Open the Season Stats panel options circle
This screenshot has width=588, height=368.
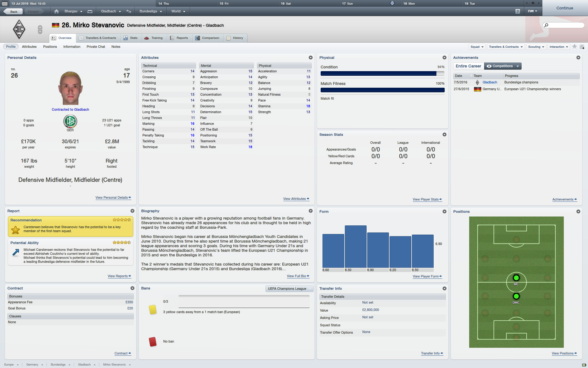(444, 135)
